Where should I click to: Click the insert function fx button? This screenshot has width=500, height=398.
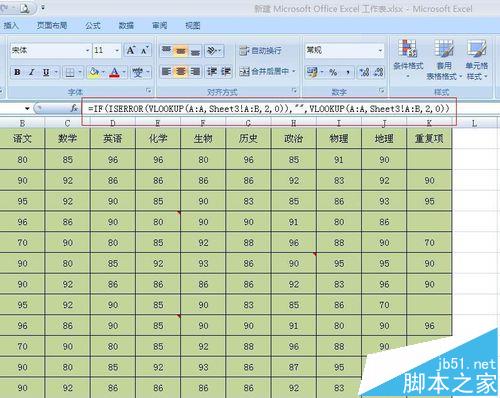point(74,108)
